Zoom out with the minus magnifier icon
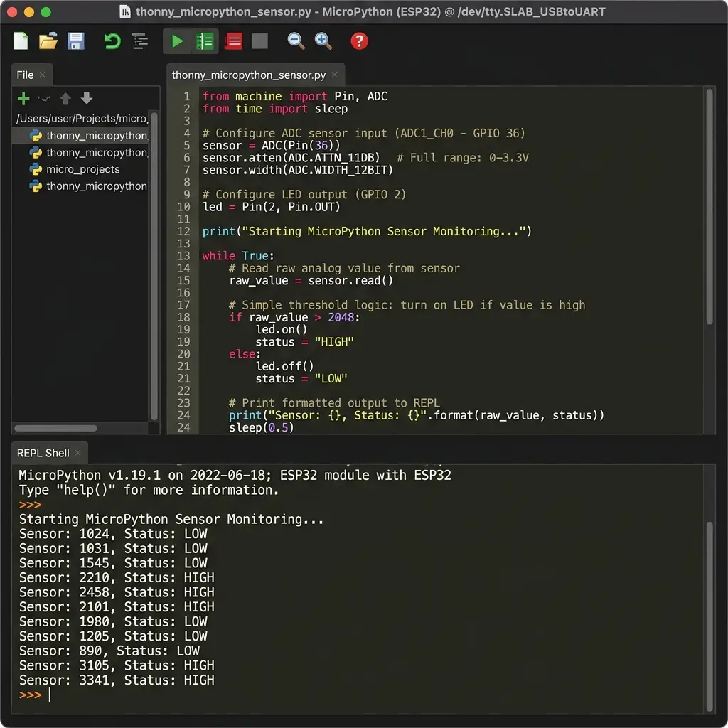 [296, 41]
